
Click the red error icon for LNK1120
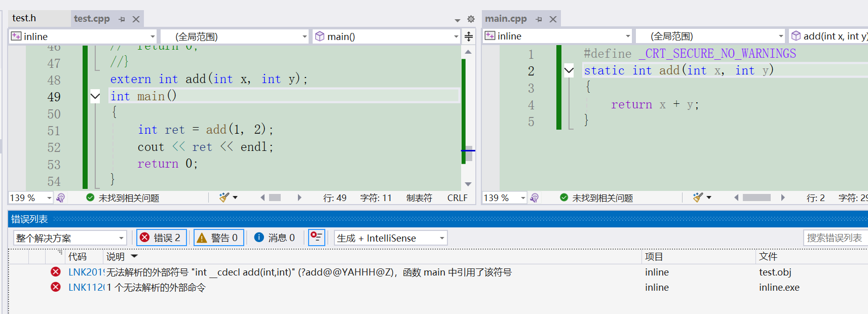pyautogui.click(x=56, y=287)
